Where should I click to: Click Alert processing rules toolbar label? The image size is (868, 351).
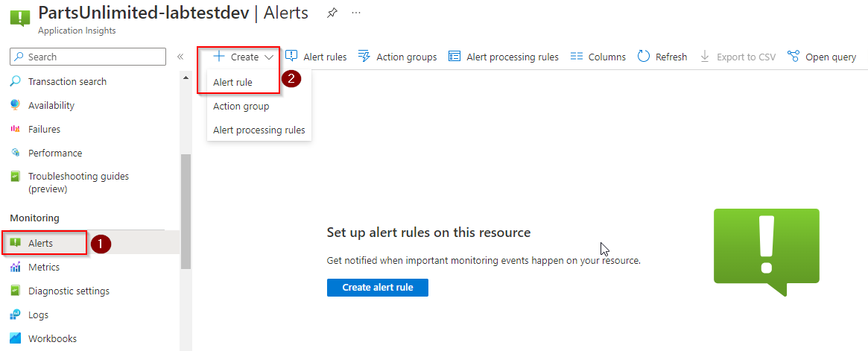point(513,57)
